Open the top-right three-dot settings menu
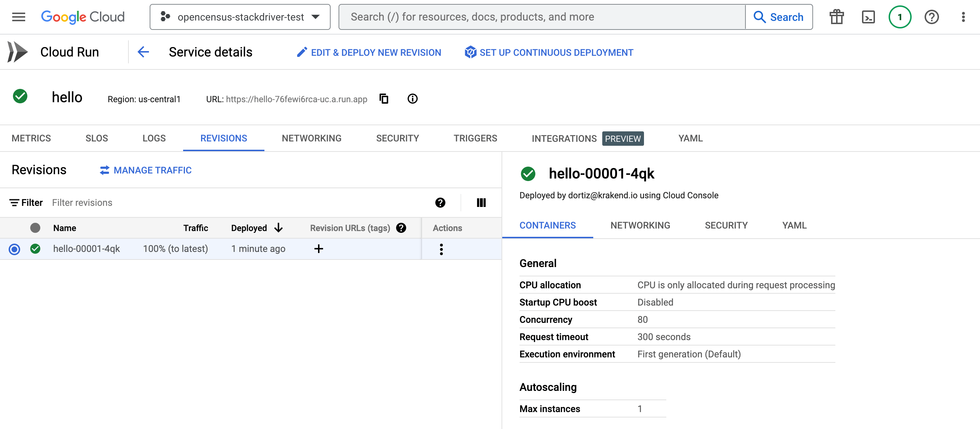The width and height of the screenshot is (980, 429). tap(963, 17)
